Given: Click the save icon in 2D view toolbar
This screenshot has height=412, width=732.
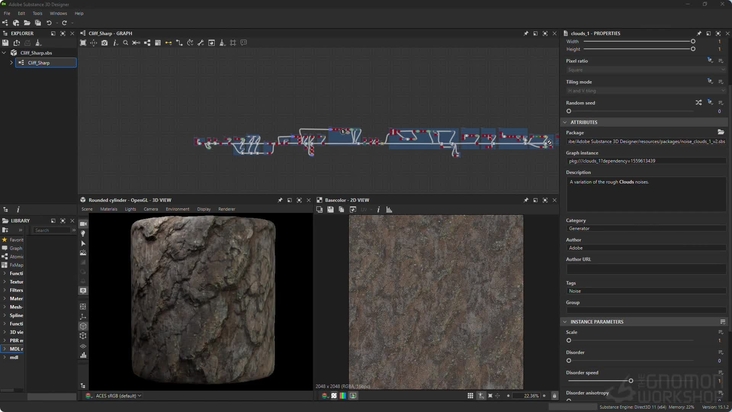Looking at the screenshot, I should (330, 209).
